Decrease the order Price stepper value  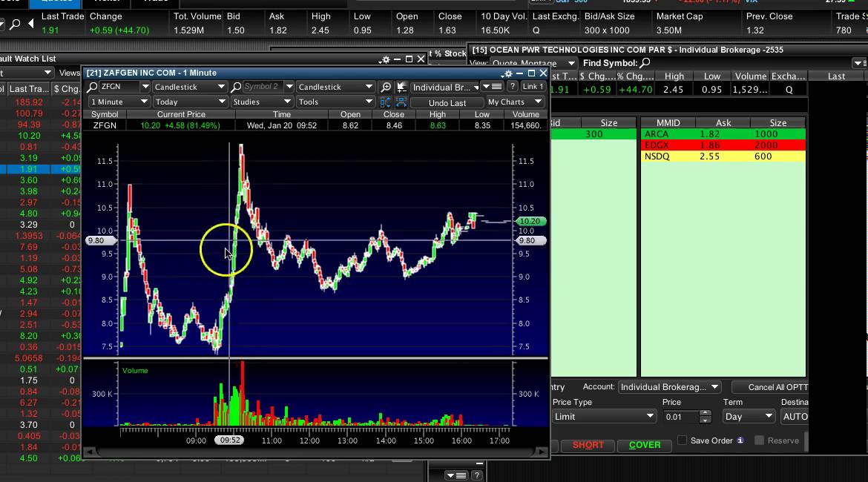[705, 420]
